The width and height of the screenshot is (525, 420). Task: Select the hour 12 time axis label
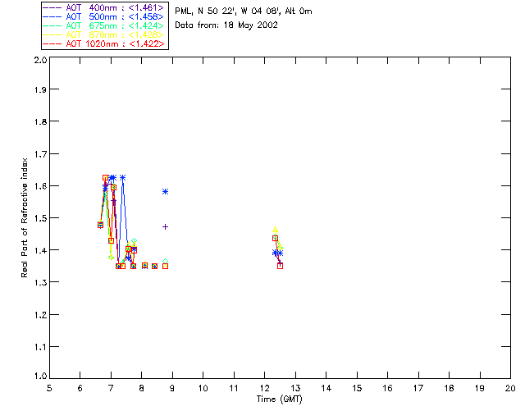[264, 388]
